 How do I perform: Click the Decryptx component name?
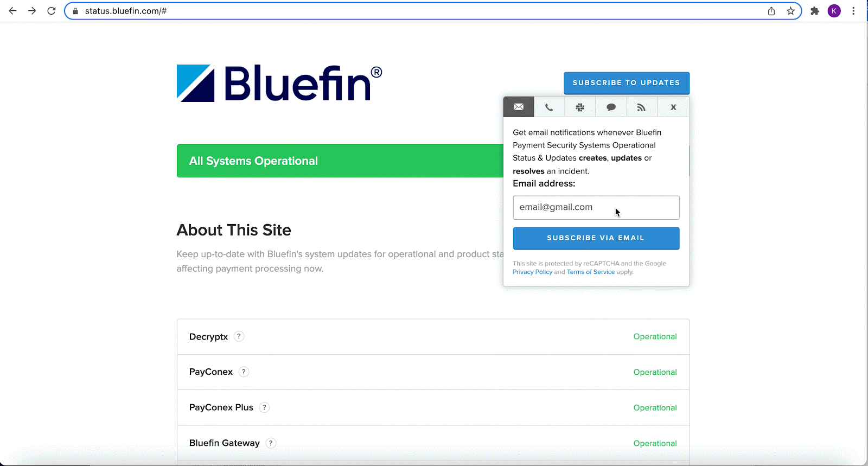point(208,337)
